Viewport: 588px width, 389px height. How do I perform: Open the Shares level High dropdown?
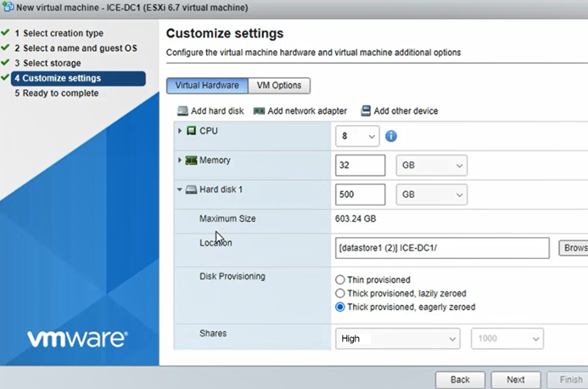pos(397,339)
